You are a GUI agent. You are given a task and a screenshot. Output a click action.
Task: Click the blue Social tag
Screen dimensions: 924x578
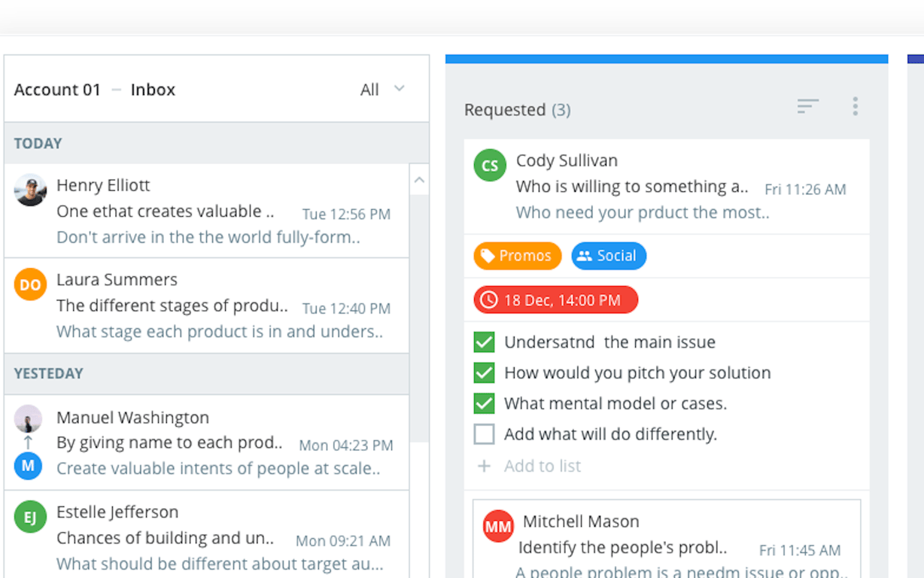click(x=609, y=256)
